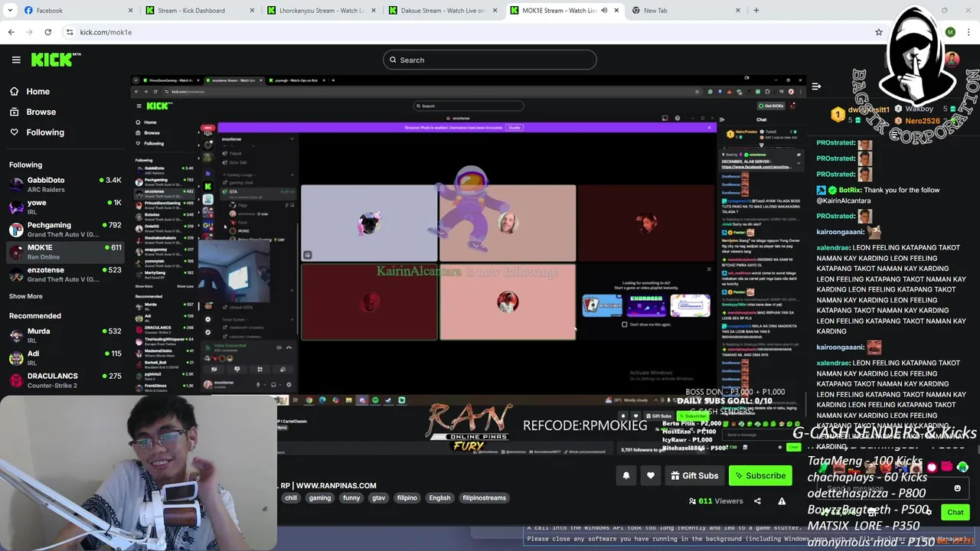This screenshot has width=980, height=551.
Task: Collapse chat with the arrow icon
Action: coord(816,86)
